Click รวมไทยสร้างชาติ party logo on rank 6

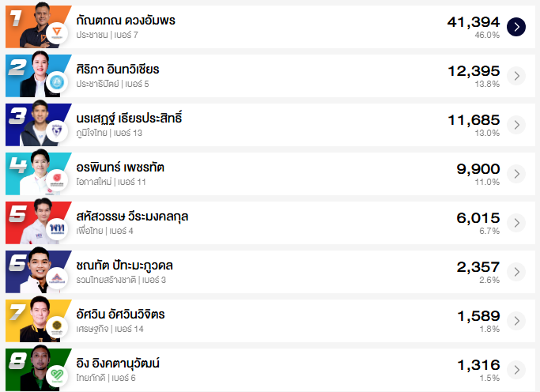coord(57,278)
